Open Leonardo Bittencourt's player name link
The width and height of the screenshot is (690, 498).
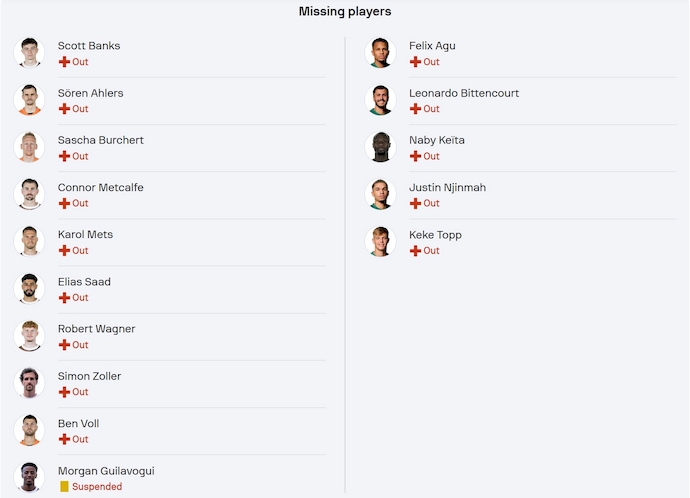464,94
